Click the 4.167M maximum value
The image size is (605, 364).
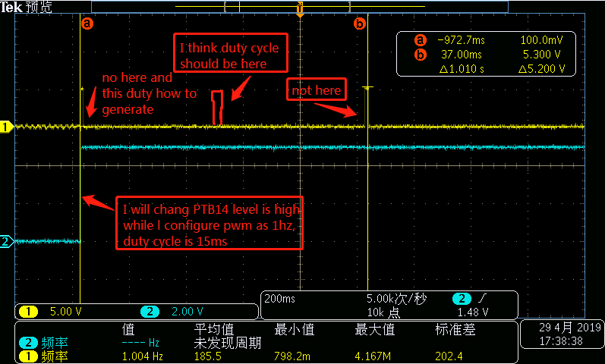point(373,356)
